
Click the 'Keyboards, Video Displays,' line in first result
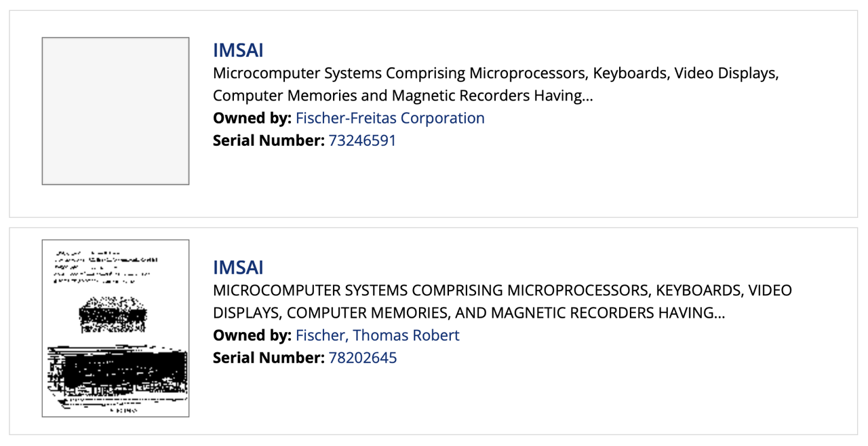[x=686, y=73]
